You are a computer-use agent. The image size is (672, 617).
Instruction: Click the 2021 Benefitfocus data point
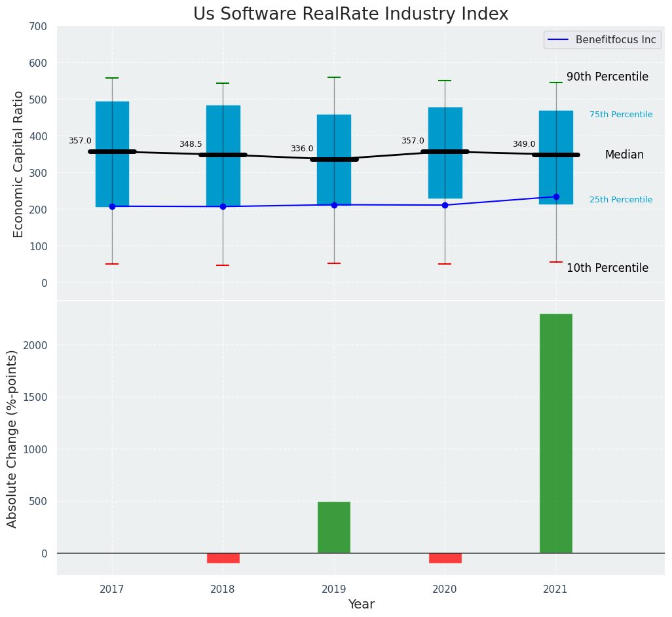(x=556, y=196)
